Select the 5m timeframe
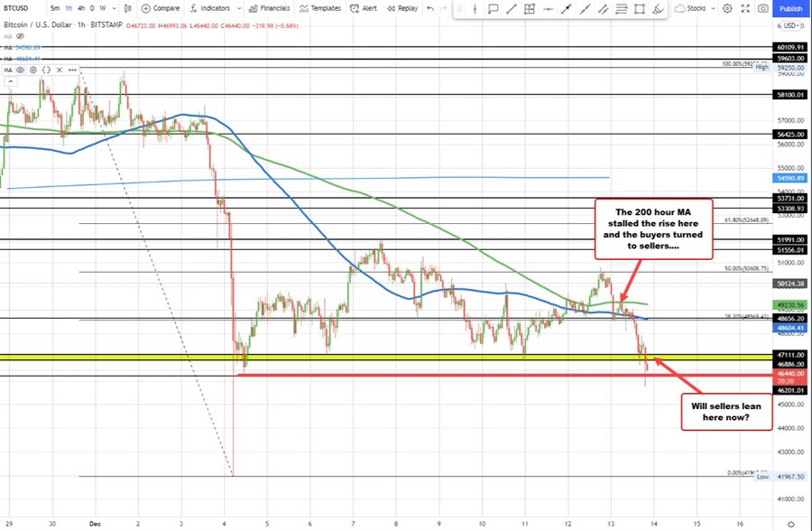 [56, 8]
